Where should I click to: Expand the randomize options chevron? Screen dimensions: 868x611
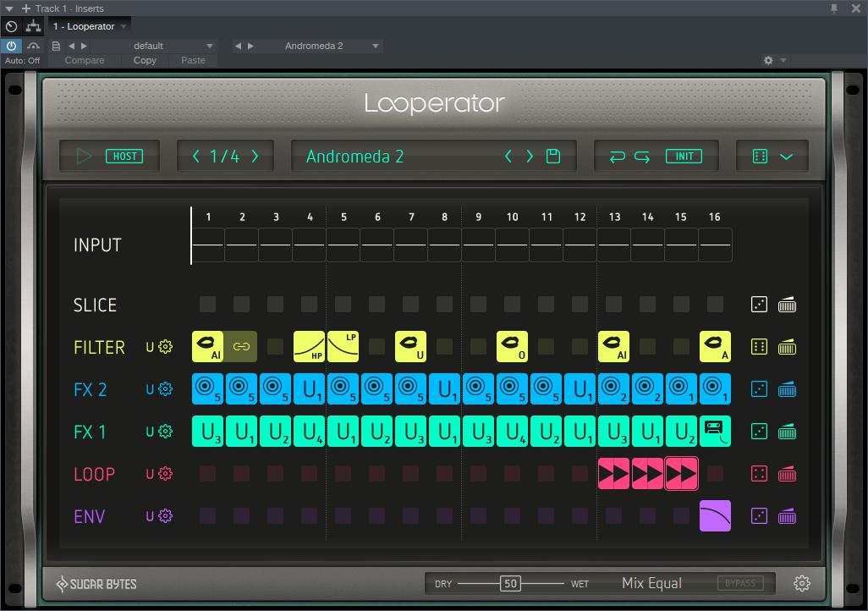[x=786, y=157]
